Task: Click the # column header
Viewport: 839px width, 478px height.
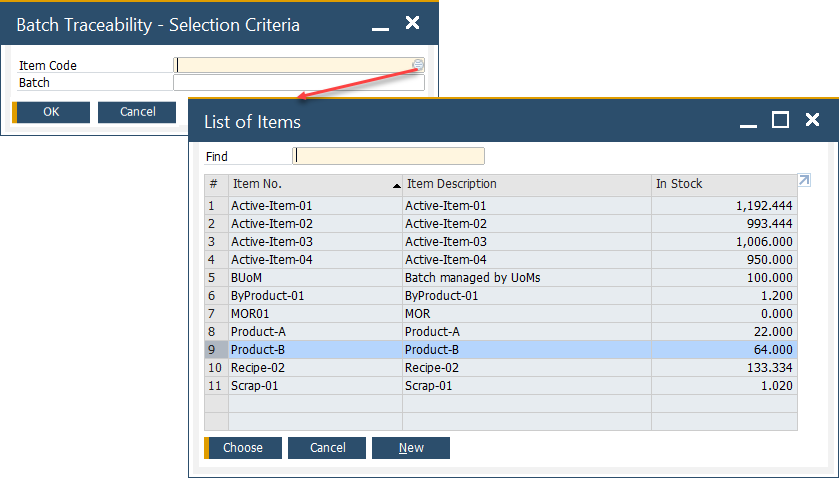Action: tap(216, 184)
